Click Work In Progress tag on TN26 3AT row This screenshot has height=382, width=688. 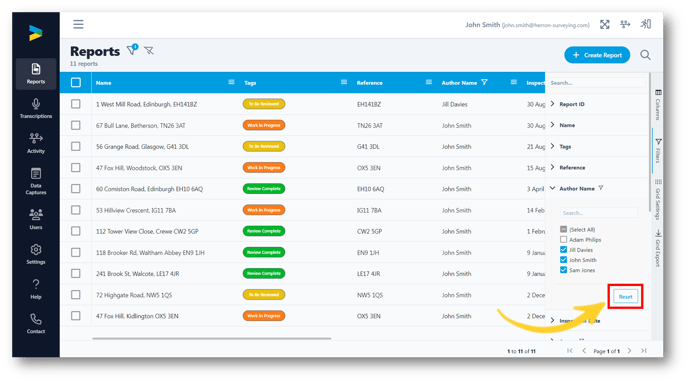click(264, 125)
